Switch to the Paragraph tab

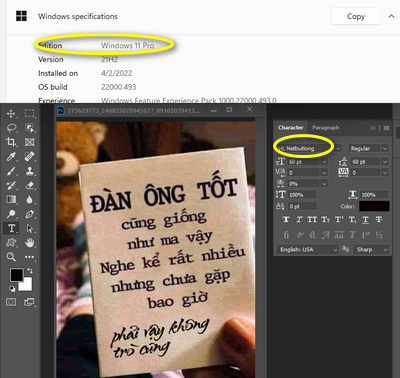[326, 128]
